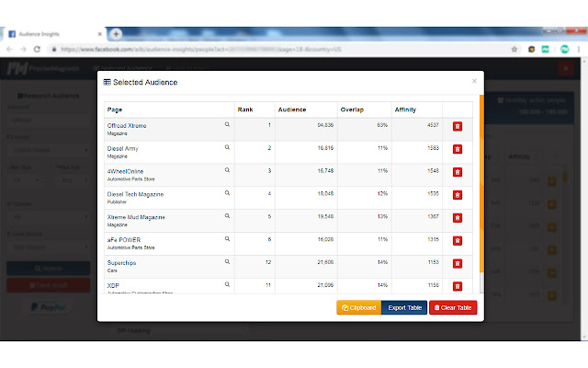Image resolution: width=588 pixels, height=368 pixels.
Task: Click the magnifier beside Superchips
Action: coord(228,260)
